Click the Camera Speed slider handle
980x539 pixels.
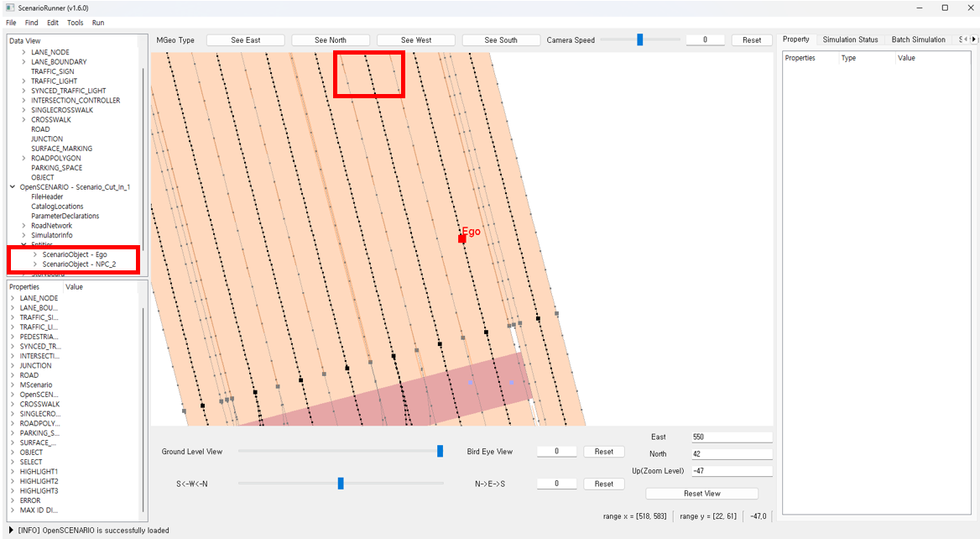pos(639,39)
